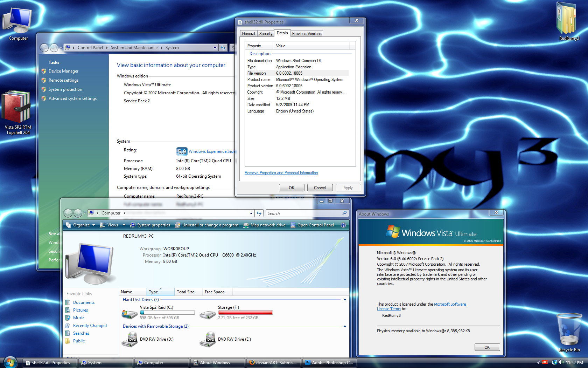Click Uninstall or change a program
The image size is (588, 368).
pyautogui.click(x=206, y=225)
